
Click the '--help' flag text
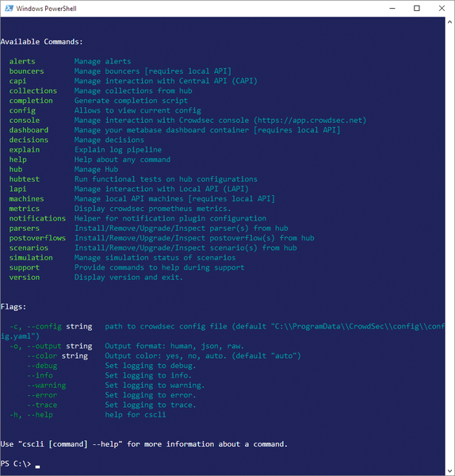40,415
